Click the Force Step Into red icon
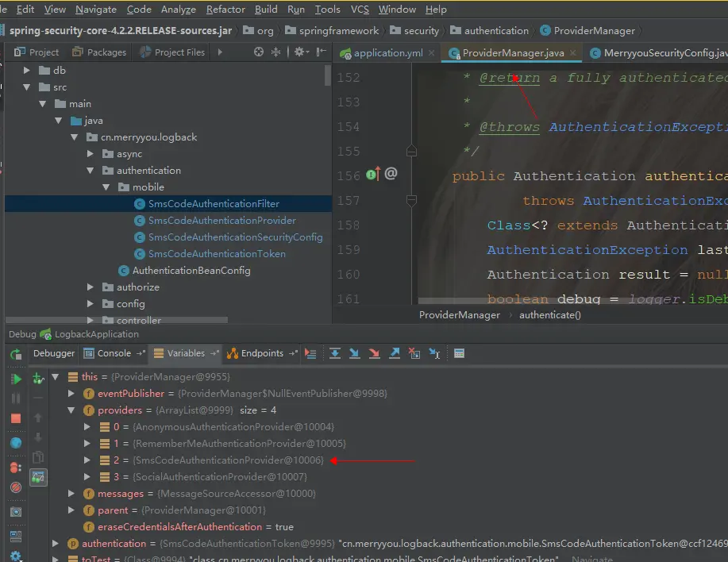This screenshot has height=562, width=728. 374,353
